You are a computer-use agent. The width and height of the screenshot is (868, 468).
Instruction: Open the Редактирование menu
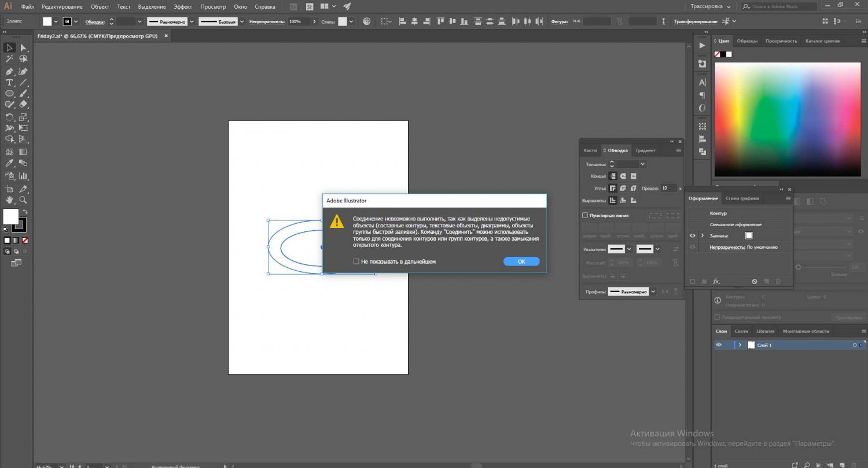click(x=62, y=6)
